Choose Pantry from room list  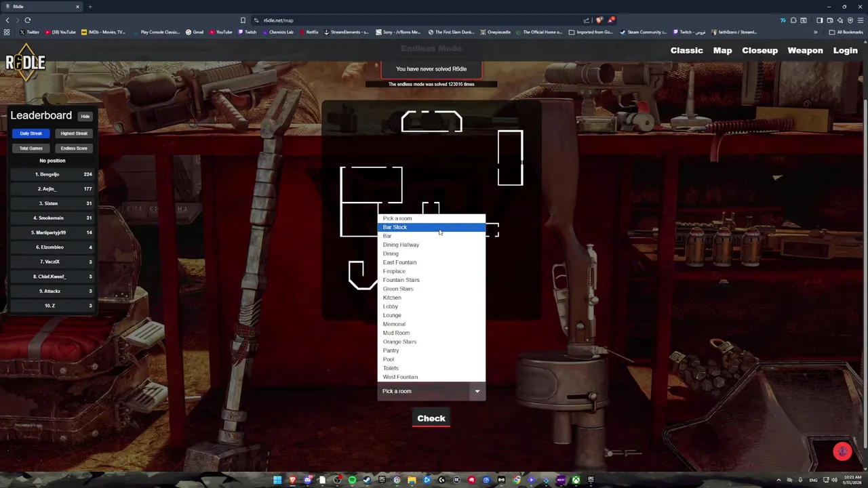(431, 350)
